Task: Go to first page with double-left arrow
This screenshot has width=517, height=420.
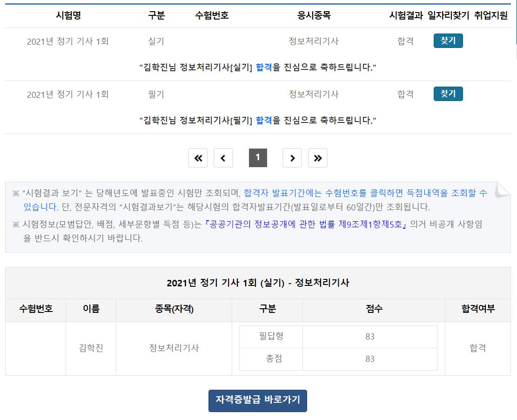Action: tap(198, 158)
